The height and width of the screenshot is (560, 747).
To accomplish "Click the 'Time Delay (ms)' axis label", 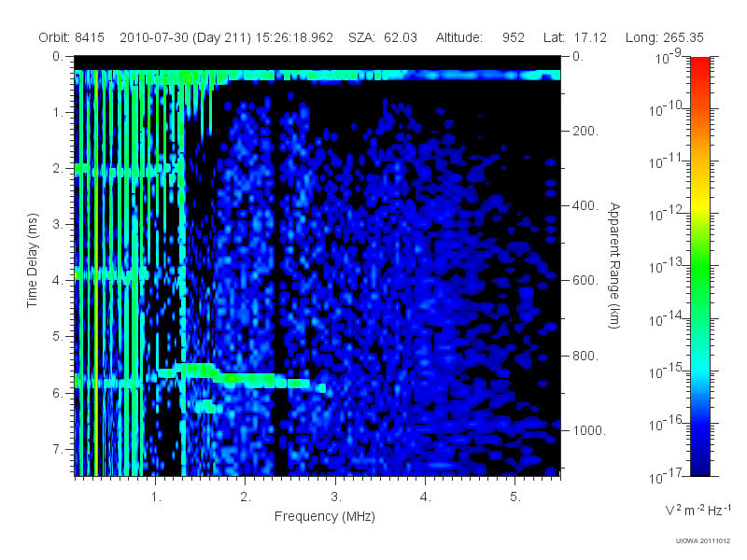I will coord(32,260).
